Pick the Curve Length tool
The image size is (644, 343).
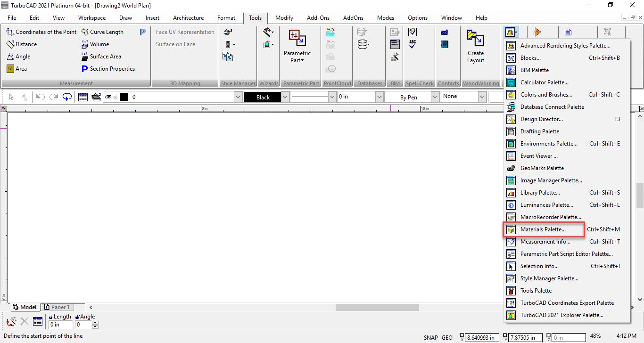click(x=102, y=32)
